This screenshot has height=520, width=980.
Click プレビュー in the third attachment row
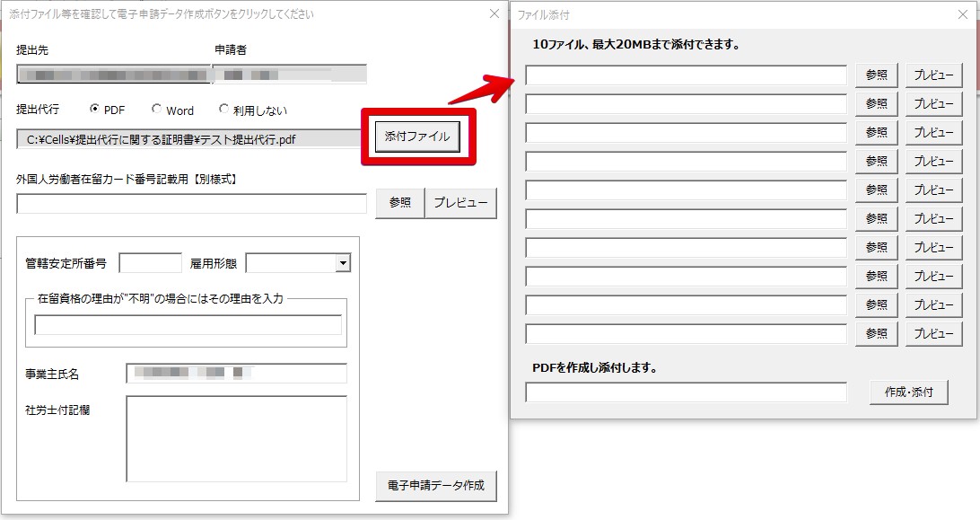[933, 133]
